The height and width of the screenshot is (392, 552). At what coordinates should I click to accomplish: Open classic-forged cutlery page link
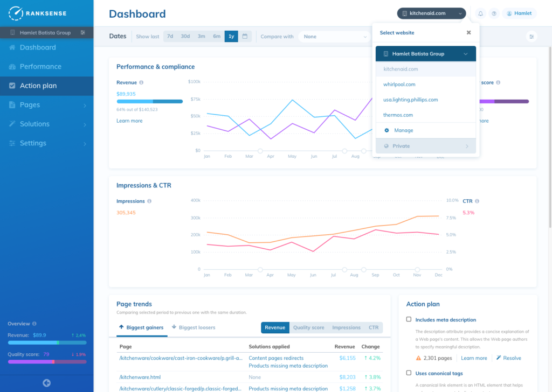pos(180,388)
